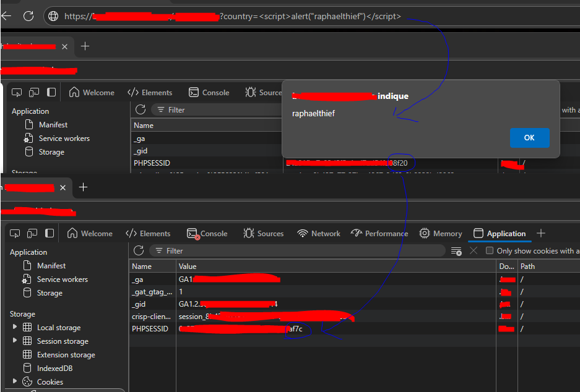Expand the Local storage tree node
Viewport: 580px width, 392px height.
pyautogui.click(x=15, y=327)
